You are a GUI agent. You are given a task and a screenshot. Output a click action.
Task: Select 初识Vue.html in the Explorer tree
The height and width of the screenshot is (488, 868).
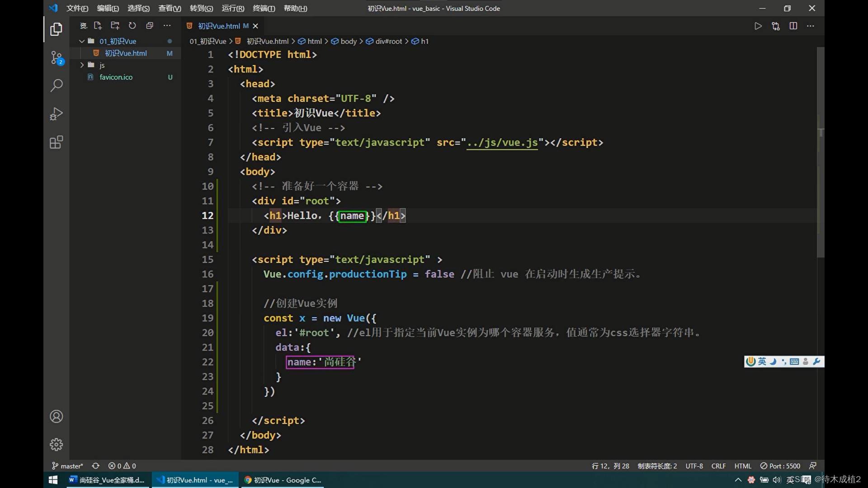(126, 53)
